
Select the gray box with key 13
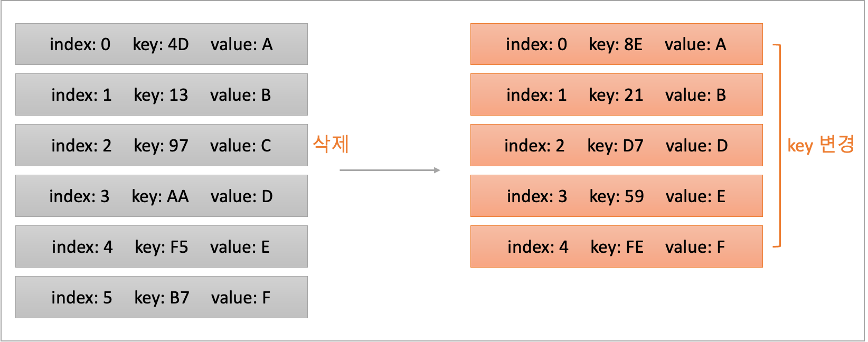coord(162,95)
